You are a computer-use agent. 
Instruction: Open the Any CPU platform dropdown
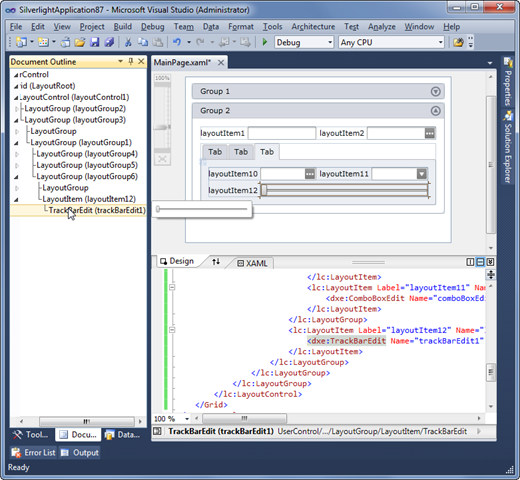point(440,43)
